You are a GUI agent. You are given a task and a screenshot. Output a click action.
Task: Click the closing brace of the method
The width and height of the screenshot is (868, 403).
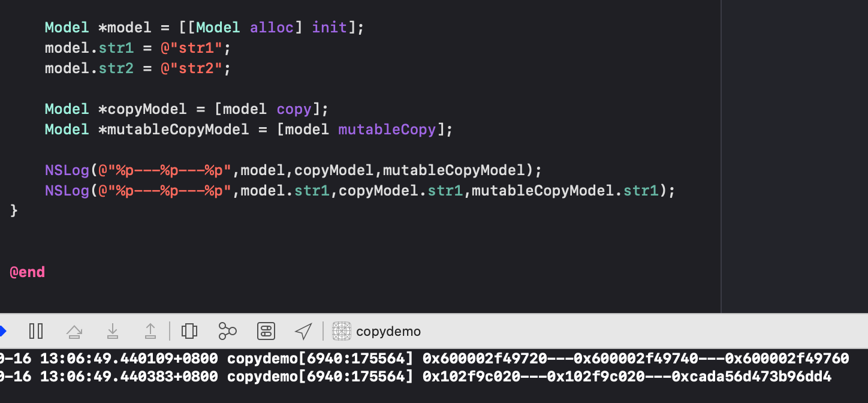[14, 211]
